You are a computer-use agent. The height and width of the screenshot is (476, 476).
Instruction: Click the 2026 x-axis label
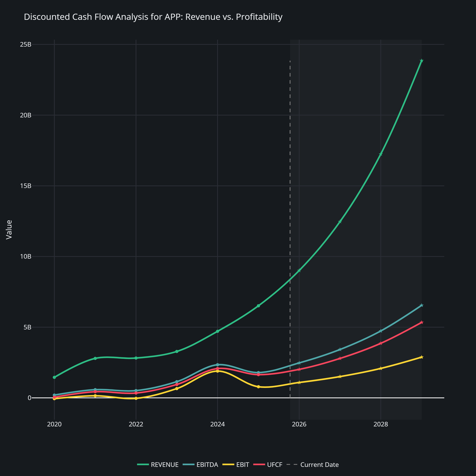click(299, 424)
